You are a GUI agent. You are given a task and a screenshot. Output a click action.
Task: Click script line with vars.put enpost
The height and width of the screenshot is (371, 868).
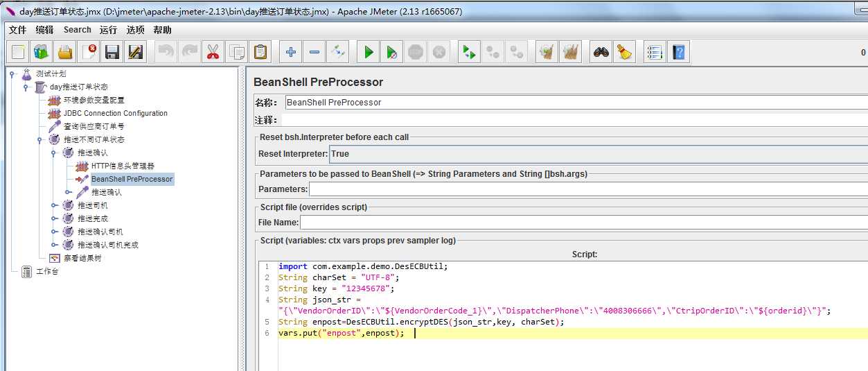pos(341,334)
